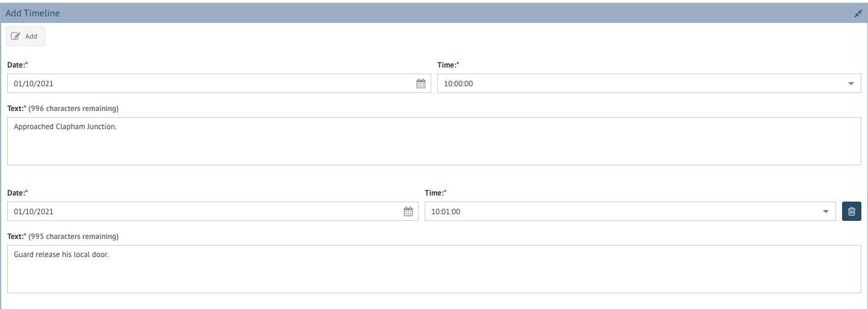Focus the second 01/10/2021 date field

tap(213, 212)
